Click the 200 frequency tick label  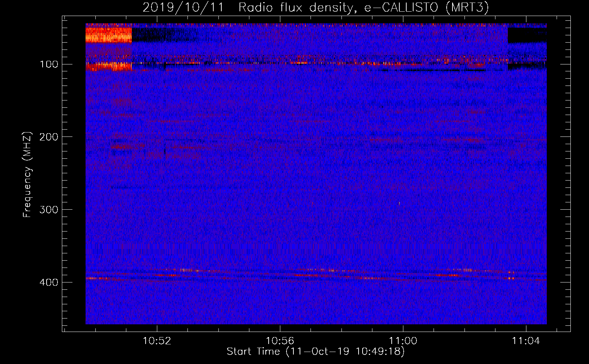tap(49, 137)
